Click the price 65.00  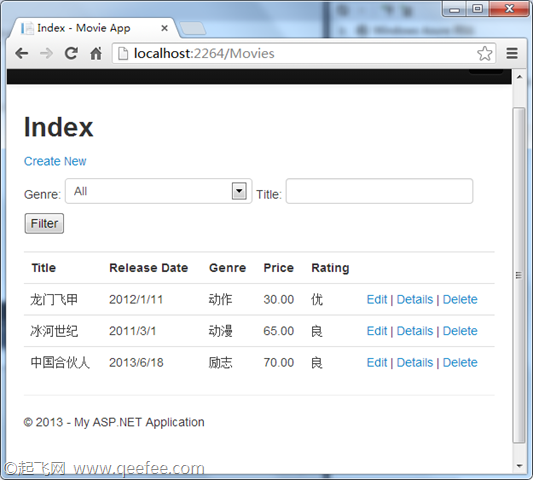tap(278, 331)
